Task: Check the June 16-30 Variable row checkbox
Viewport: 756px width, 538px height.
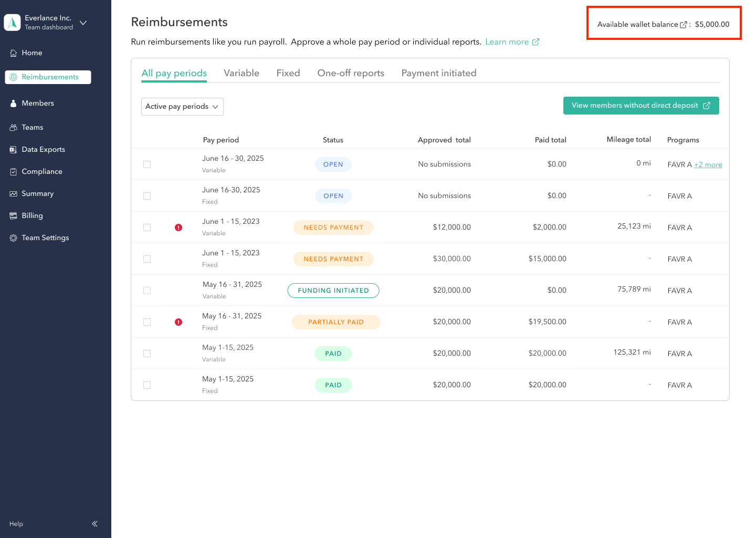Action: 147,164
